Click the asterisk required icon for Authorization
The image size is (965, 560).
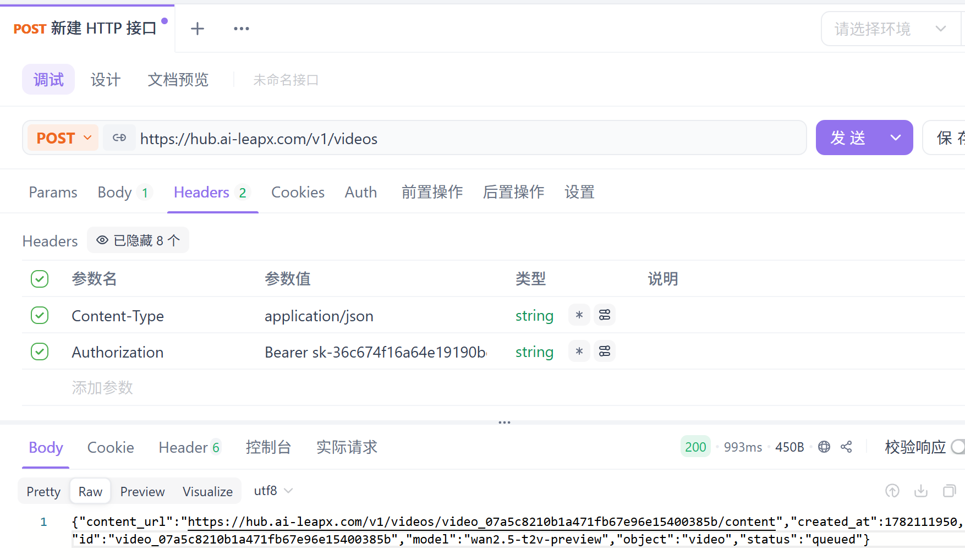(x=579, y=352)
